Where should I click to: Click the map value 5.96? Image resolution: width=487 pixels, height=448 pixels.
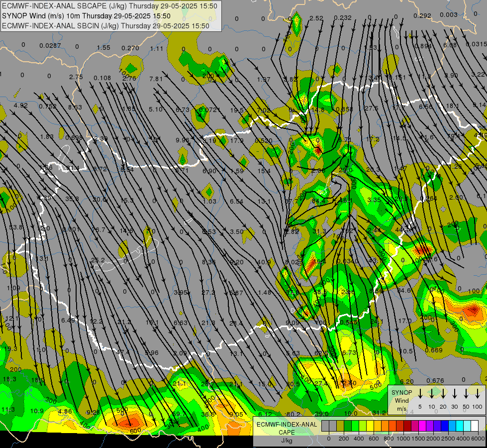point(152,352)
